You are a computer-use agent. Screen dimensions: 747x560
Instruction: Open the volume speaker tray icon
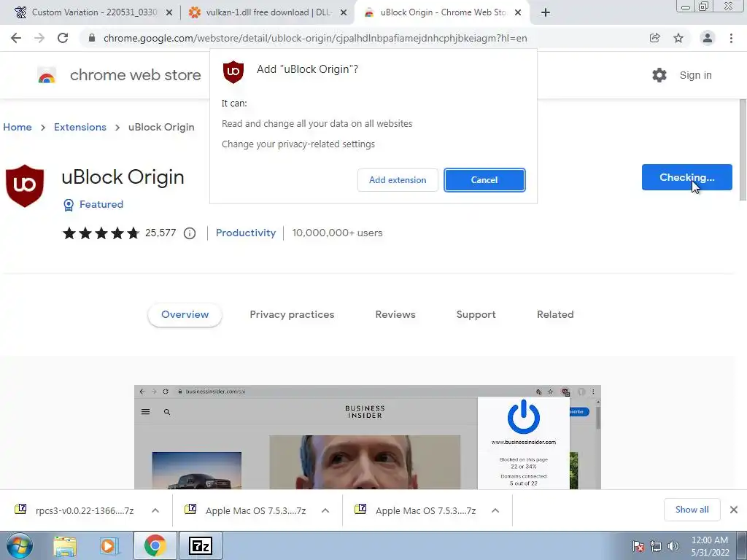tap(673, 546)
